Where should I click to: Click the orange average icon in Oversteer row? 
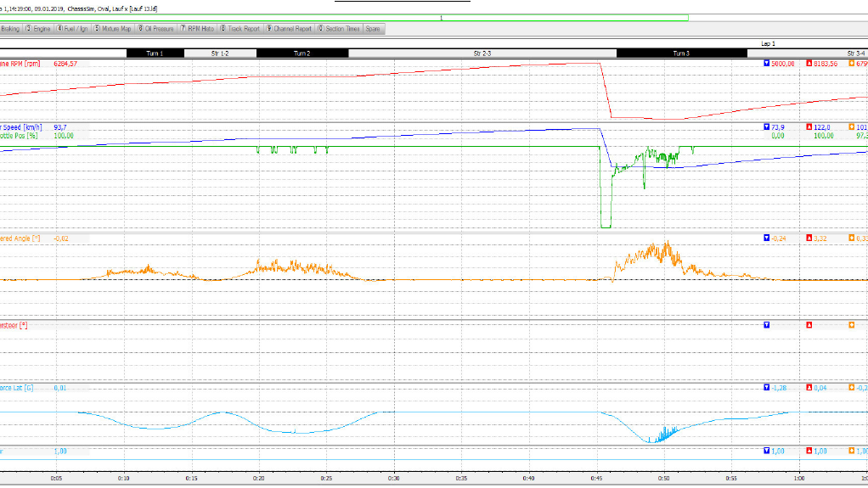coord(852,325)
